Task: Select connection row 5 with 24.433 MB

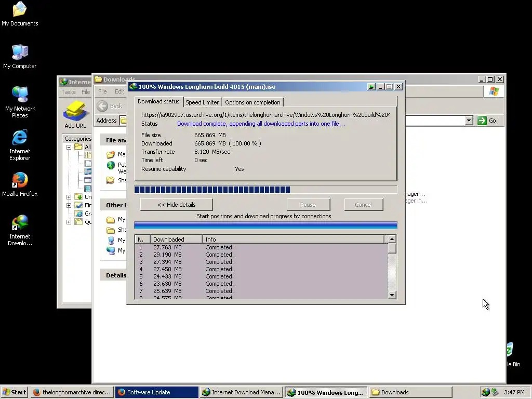Action: [261, 276]
